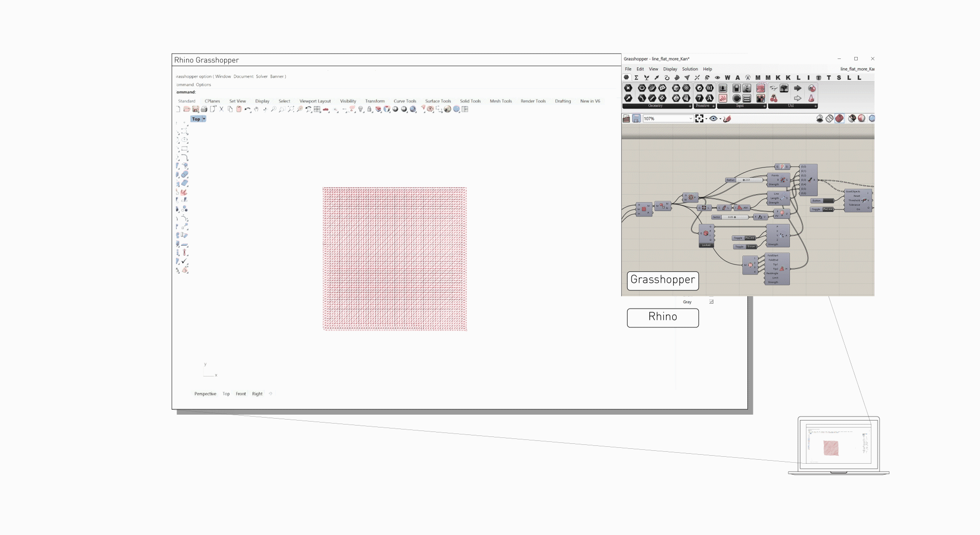Click the Perspective tab in Rhino viewport
The image size is (980, 535).
click(x=205, y=393)
